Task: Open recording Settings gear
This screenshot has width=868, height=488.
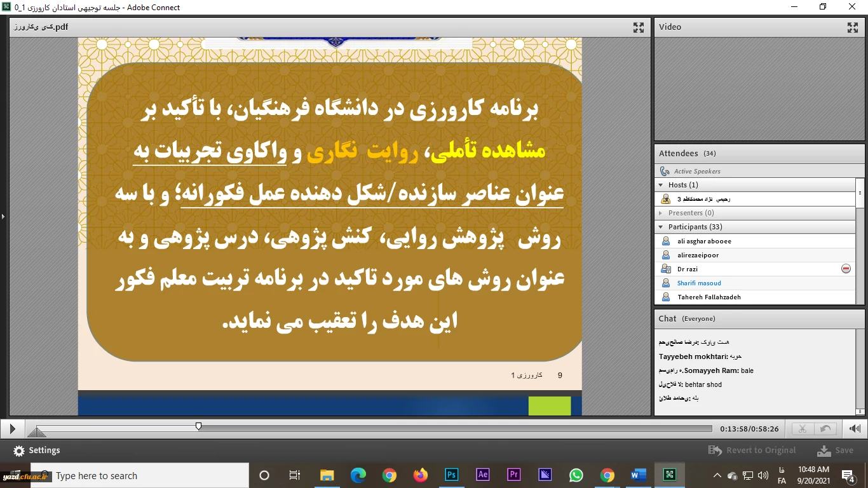Action: pos(19,451)
